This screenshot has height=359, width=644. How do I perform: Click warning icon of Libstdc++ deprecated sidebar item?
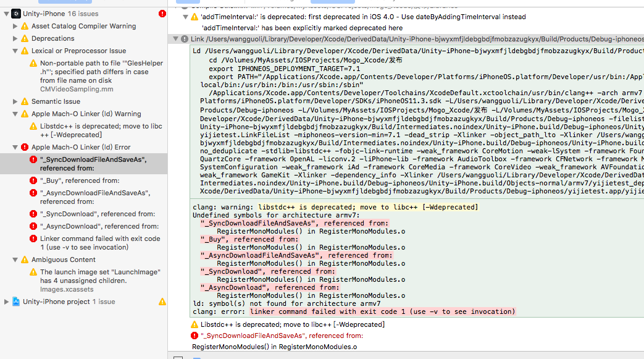coord(33,126)
